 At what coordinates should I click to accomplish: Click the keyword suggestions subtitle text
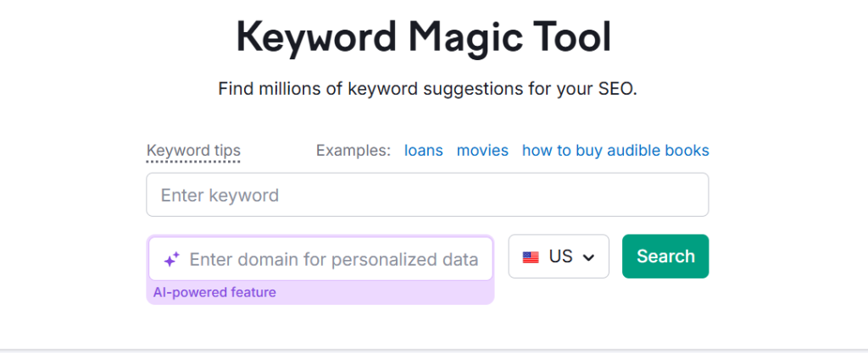pyautogui.click(x=427, y=88)
